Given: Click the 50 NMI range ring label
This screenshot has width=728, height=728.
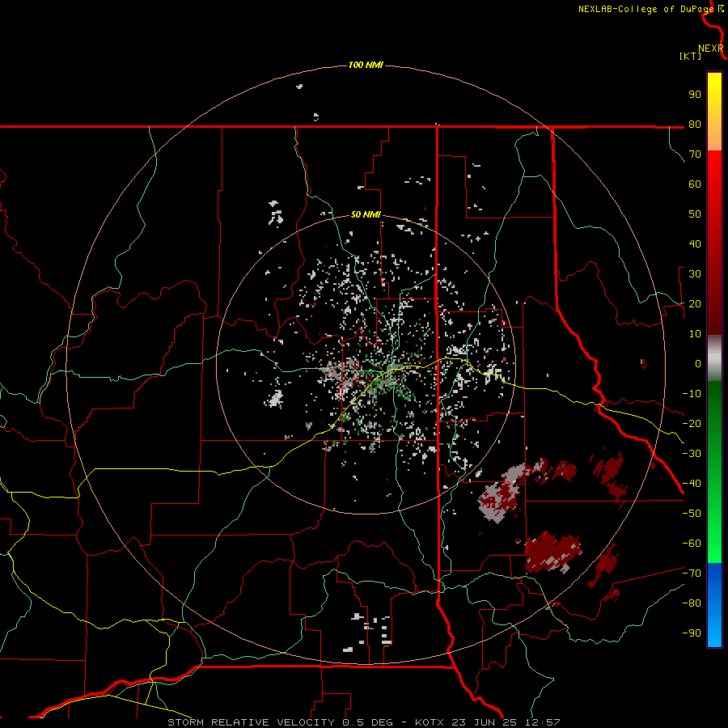Looking at the screenshot, I should coord(366,214).
